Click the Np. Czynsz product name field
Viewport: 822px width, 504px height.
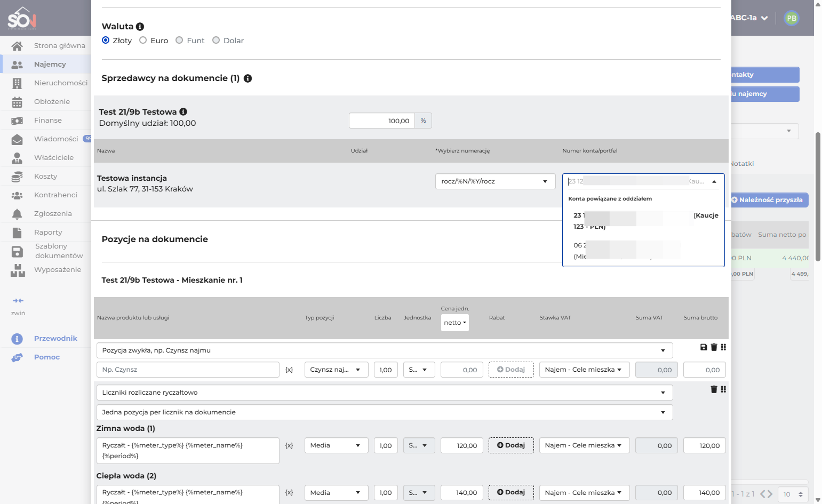coord(188,370)
